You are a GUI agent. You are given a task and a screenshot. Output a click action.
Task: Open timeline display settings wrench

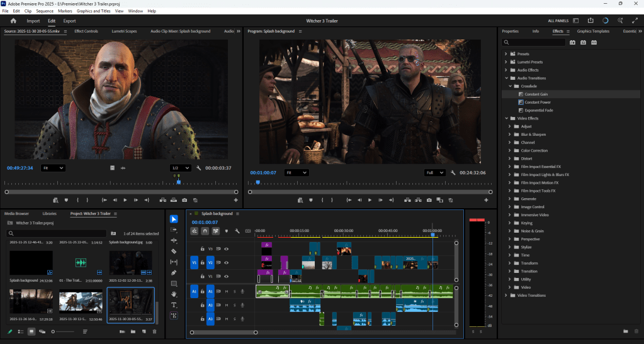237,231
